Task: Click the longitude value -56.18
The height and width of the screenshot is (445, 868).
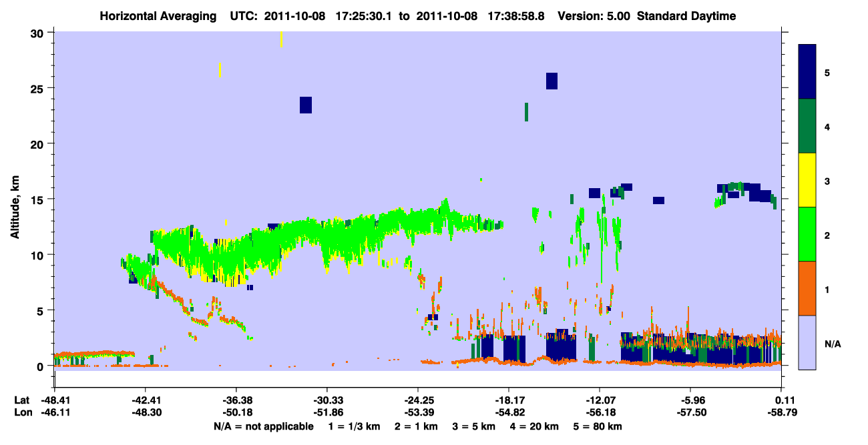Action: [600, 413]
